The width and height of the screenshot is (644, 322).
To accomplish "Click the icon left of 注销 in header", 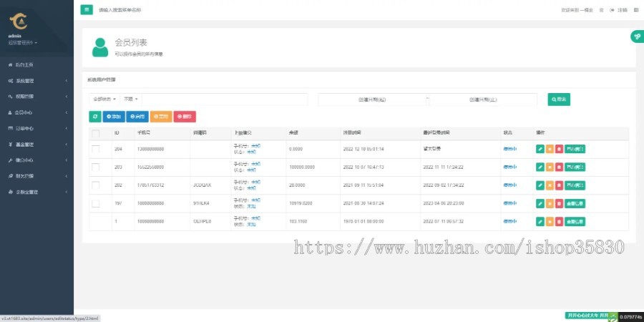I will 612,10.
